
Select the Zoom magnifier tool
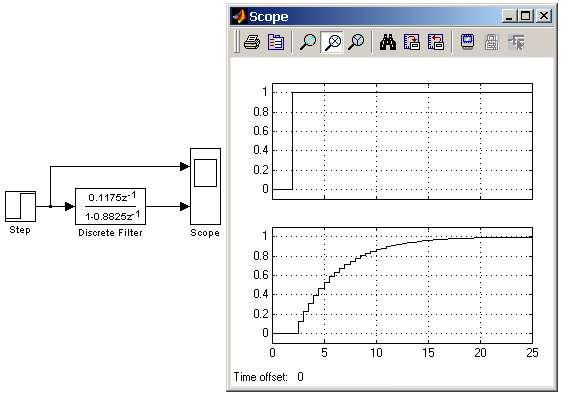pyautogui.click(x=308, y=42)
